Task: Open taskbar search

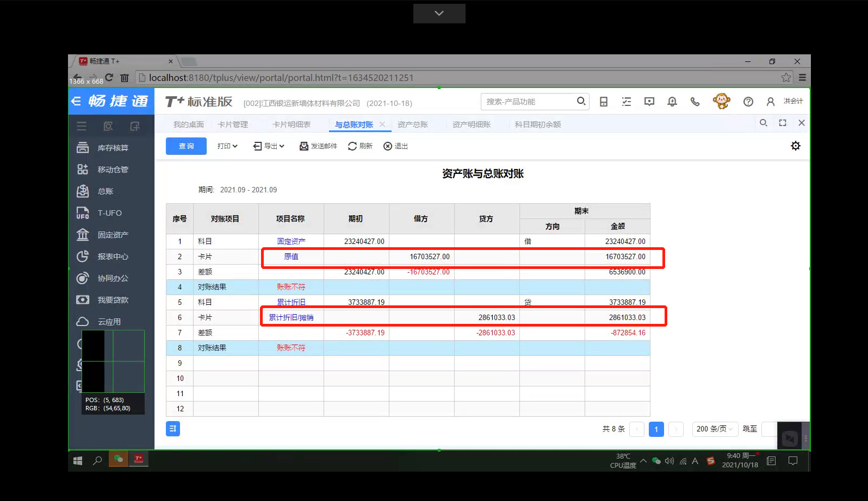Action: click(x=97, y=460)
